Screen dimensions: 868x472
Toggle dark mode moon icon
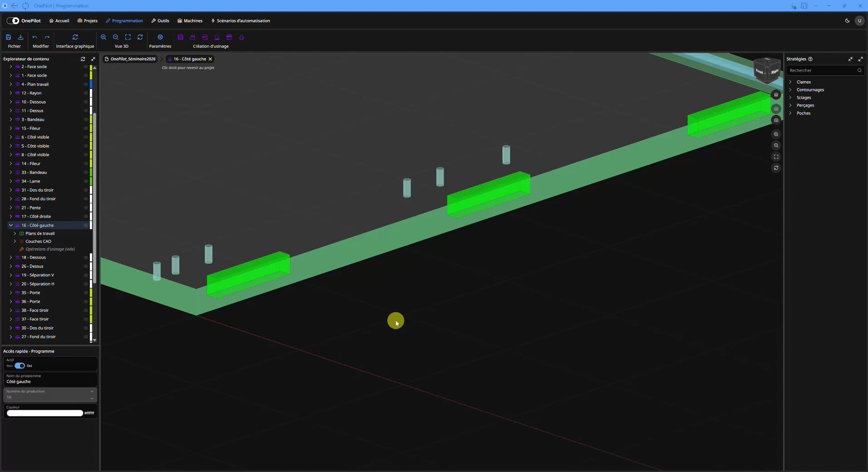tap(847, 21)
